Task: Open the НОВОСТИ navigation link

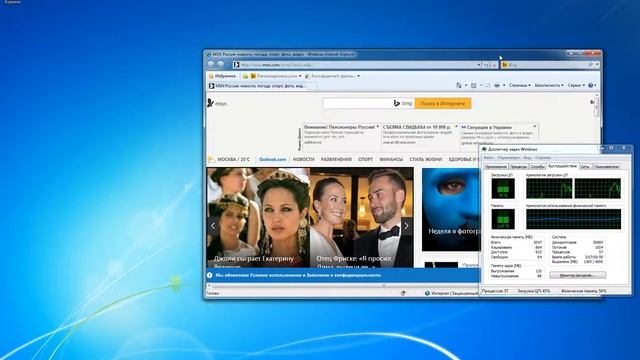Action: click(x=303, y=159)
